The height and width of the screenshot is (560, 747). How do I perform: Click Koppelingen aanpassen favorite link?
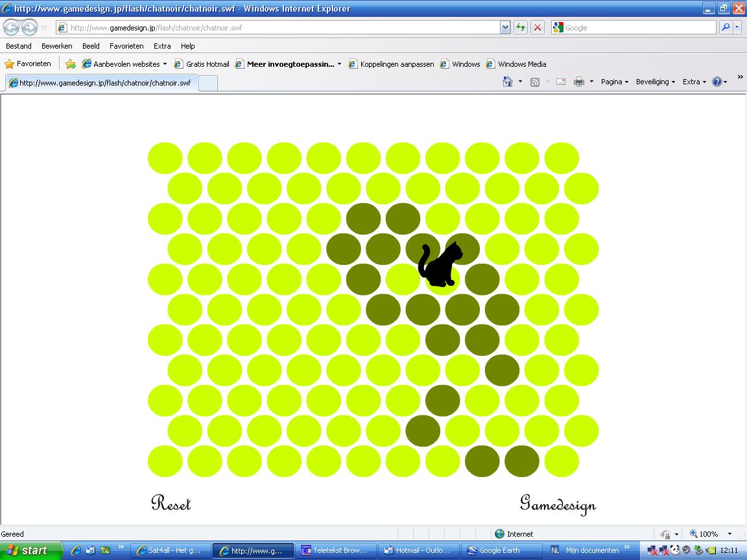[x=391, y=64]
